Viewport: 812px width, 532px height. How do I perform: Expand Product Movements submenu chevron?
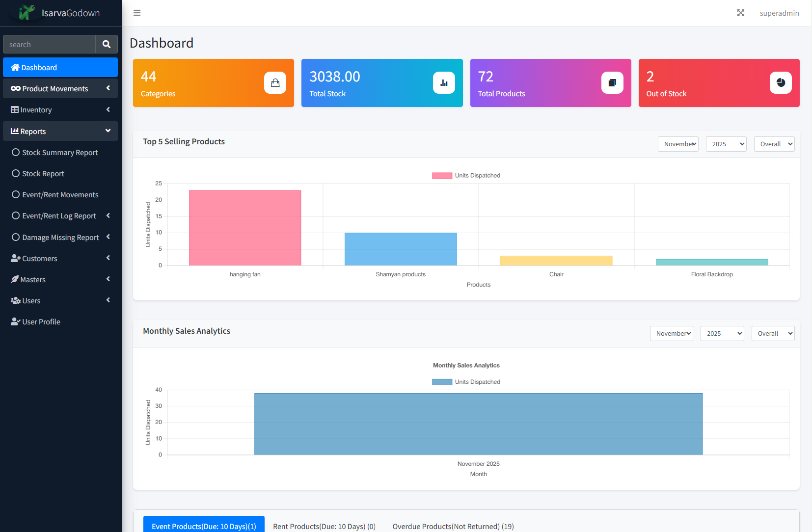pos(108,88)
